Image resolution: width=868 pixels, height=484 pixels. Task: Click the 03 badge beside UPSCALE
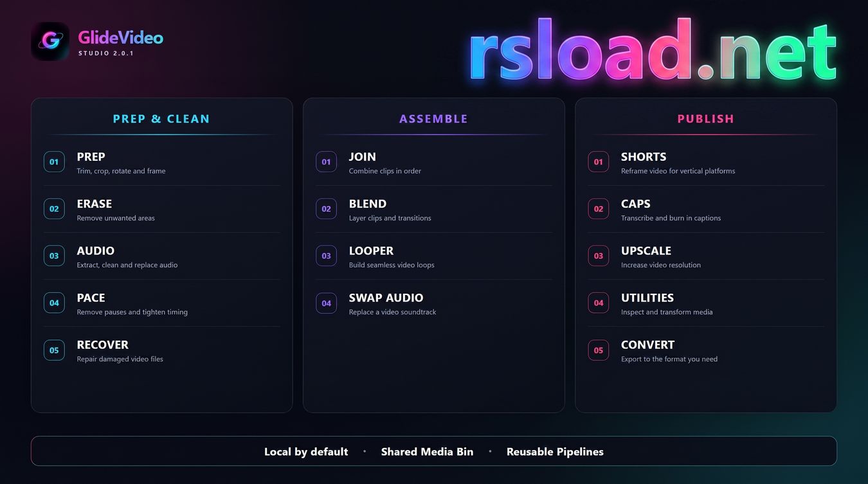point(599,256)
